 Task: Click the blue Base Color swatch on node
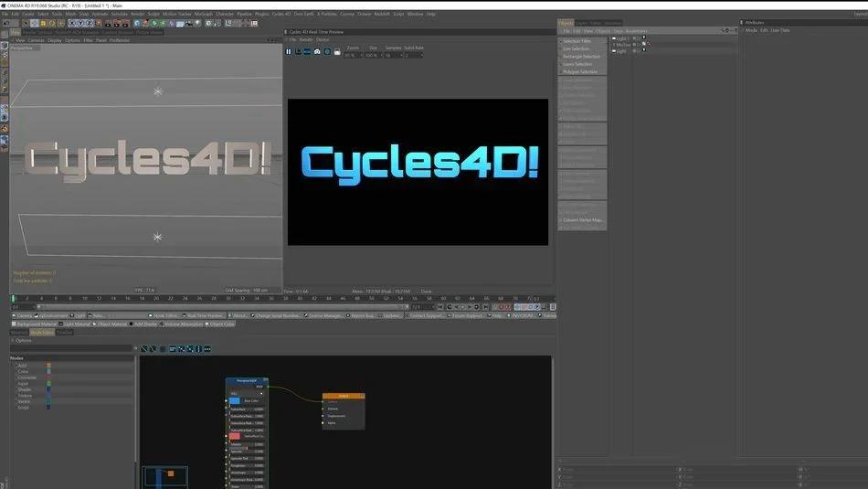point(235,401)
